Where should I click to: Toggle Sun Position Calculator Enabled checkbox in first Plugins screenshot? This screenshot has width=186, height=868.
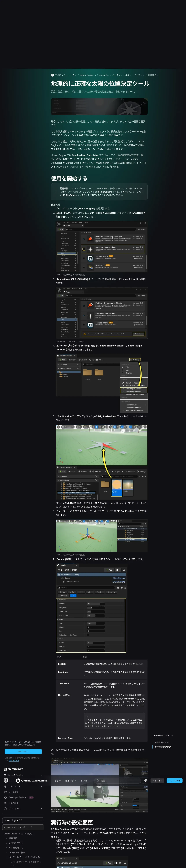tap(84, 249)
